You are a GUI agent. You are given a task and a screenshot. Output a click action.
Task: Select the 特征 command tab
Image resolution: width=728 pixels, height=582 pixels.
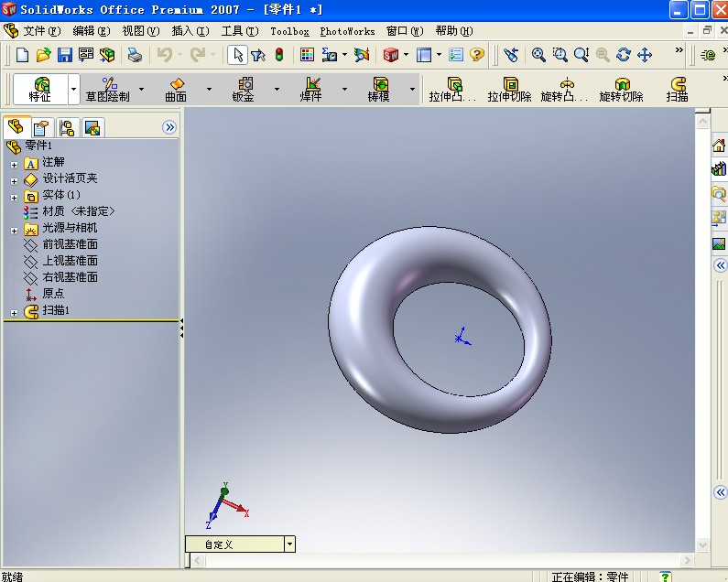pyautogui.click(x=41, y=89)
